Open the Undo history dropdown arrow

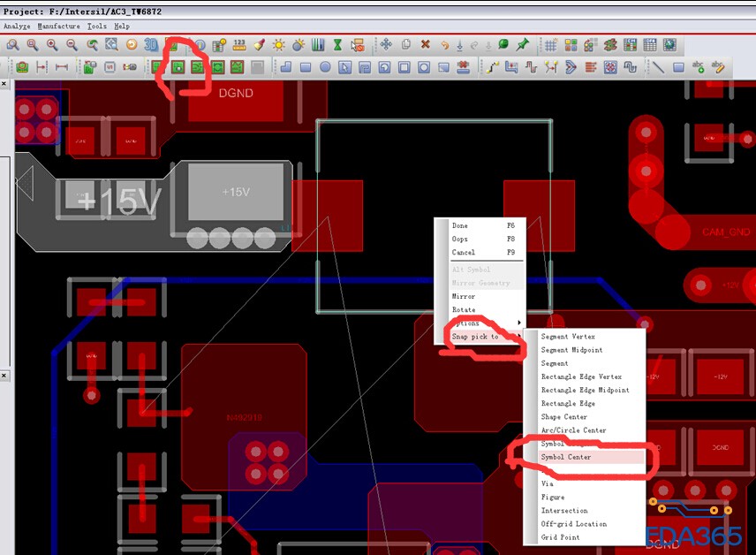[459, 45]
